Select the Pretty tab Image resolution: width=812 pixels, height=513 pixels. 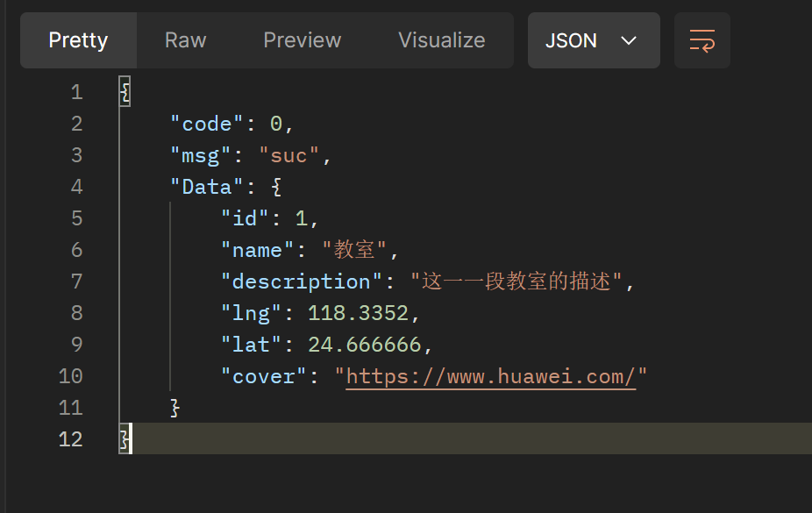click(x=77, y=39)
